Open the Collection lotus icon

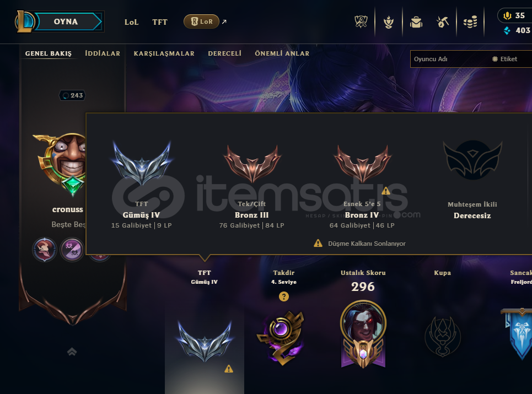(x=389, y=23)
